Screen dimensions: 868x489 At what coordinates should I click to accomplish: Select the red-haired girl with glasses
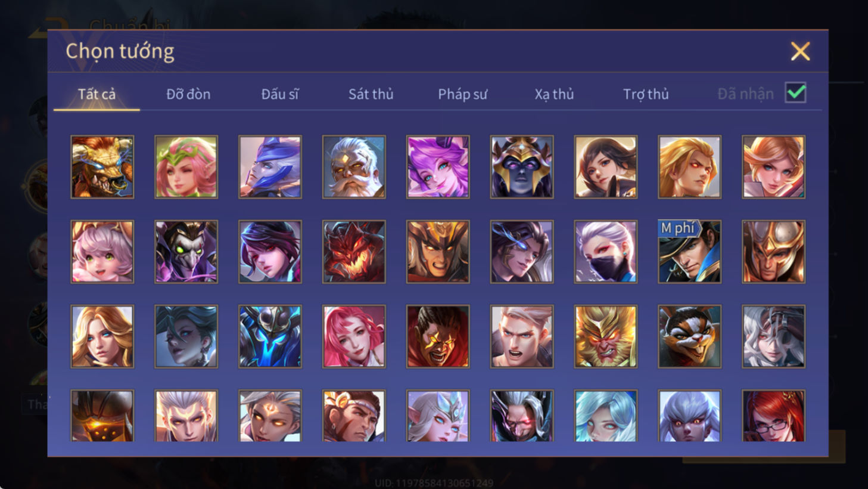point(773,416)
